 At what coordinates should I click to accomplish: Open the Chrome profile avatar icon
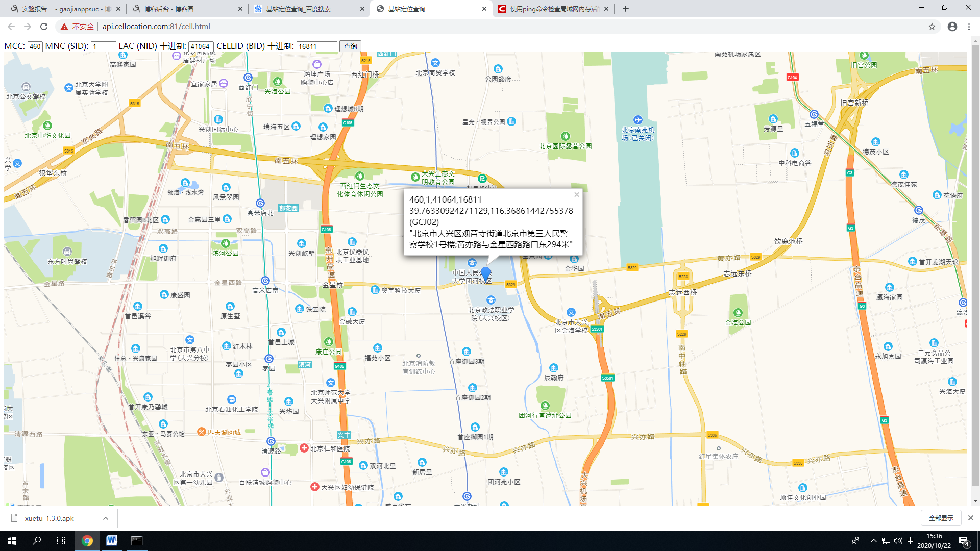click(952, 27)
